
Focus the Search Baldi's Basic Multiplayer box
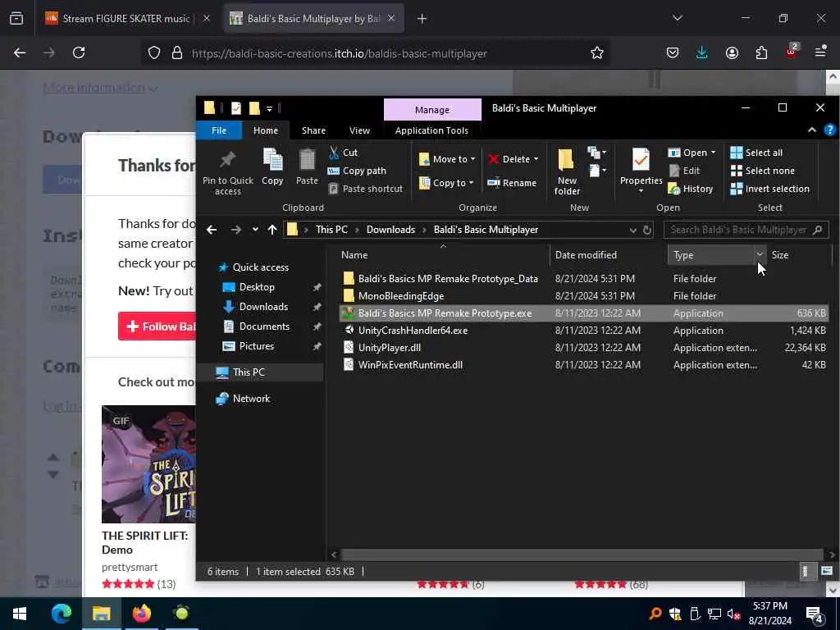click(746, 230)
